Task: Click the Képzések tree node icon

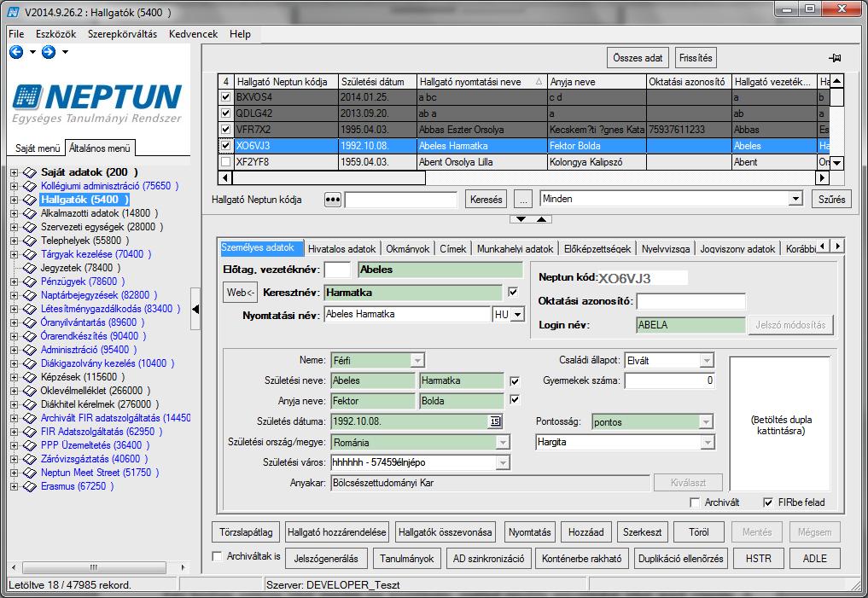Action: [30, 377]
